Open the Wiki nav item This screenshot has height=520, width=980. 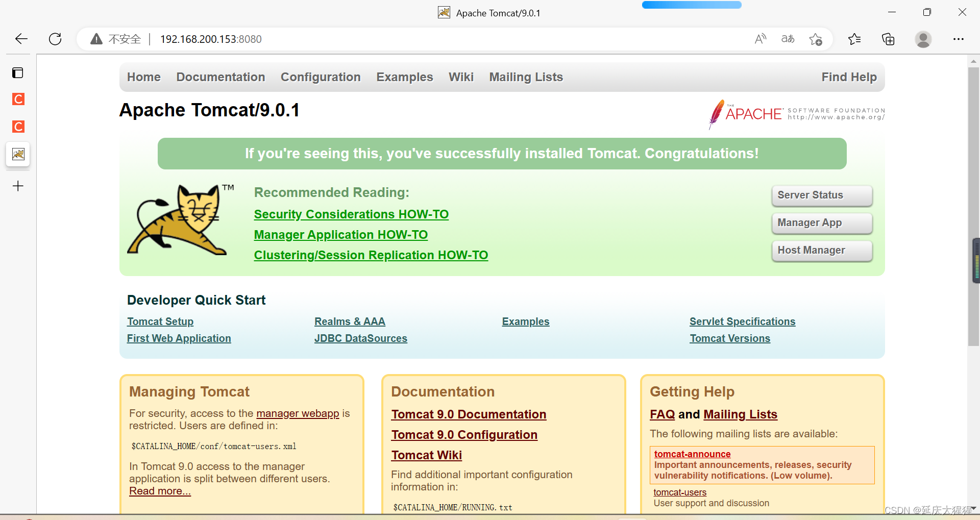[x=461, y=77]
